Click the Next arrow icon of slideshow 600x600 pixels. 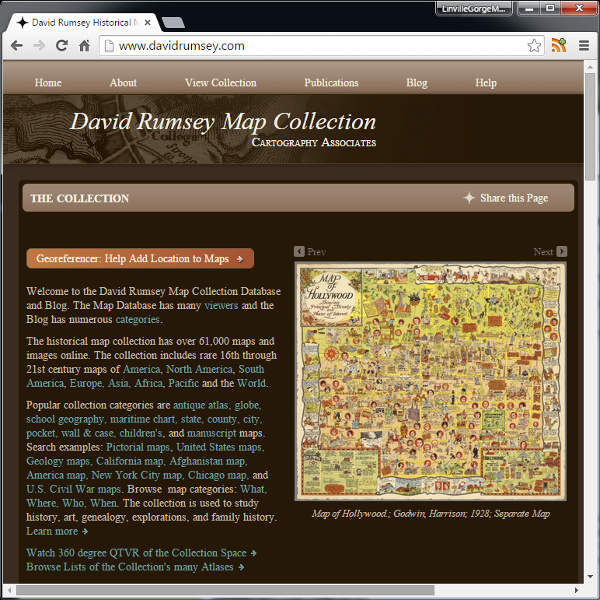[562, 251]
